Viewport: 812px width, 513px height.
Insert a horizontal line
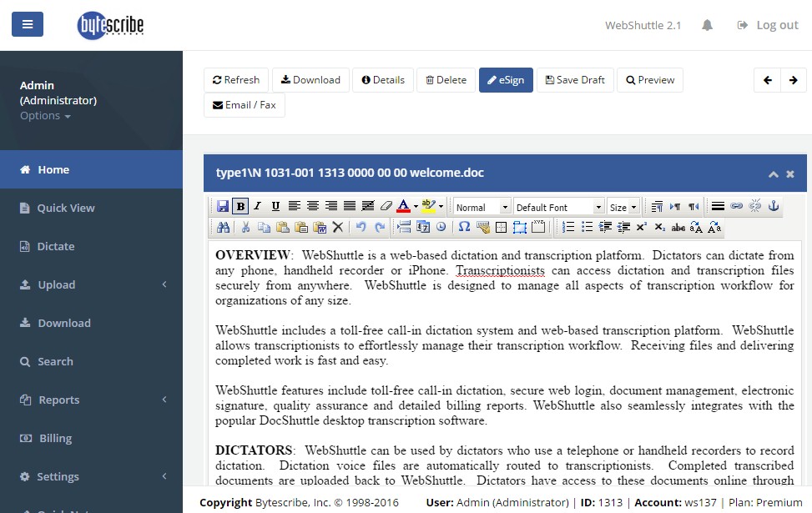click(x=718, y=206)
